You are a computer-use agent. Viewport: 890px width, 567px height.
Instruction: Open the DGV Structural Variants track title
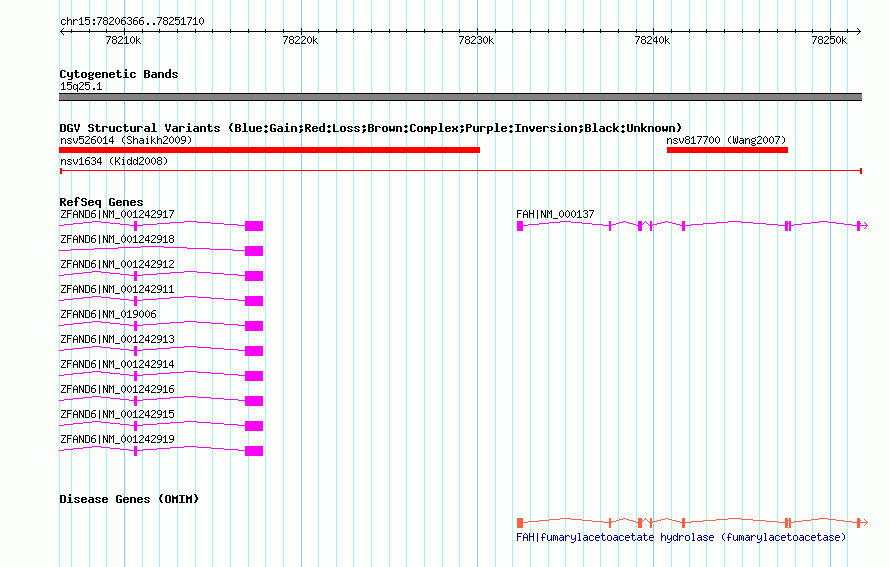pyautogui.click(x=371, y=128)
